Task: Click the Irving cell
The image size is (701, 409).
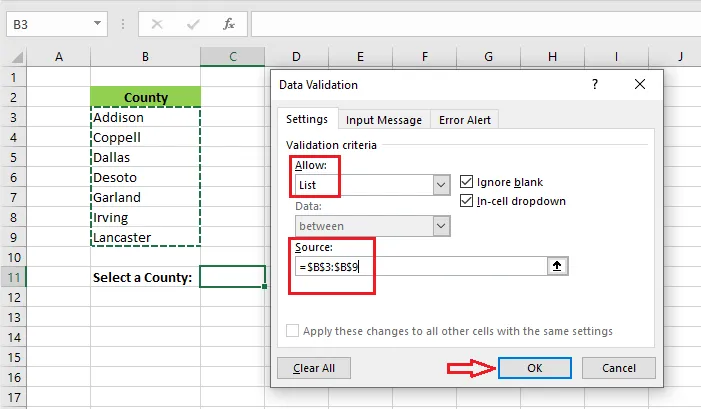Action: 145,217
